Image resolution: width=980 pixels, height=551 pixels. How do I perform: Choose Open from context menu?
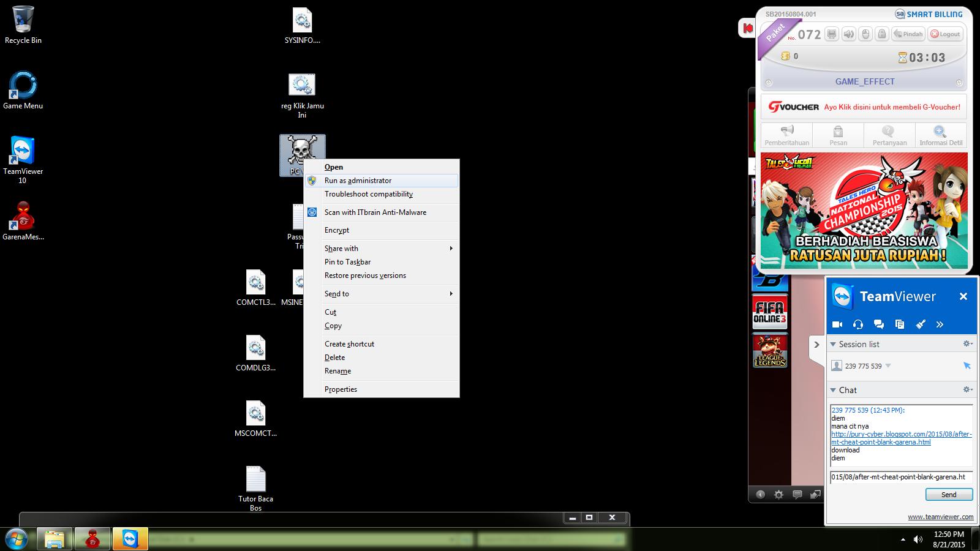(x=382, y=167)
